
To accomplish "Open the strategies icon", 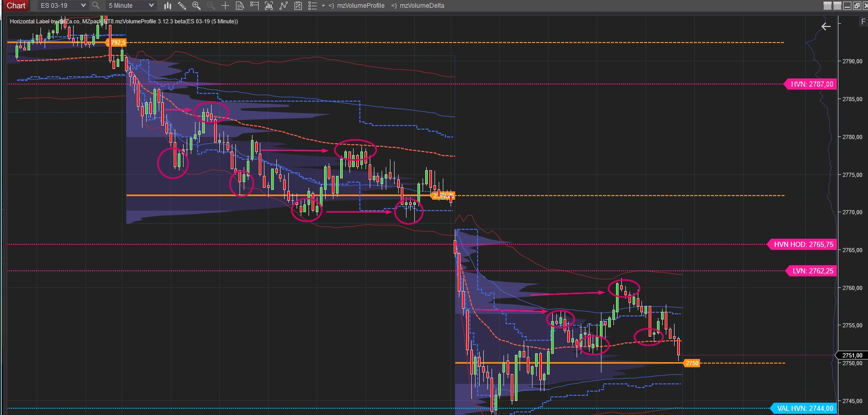I will coord(283,6).
